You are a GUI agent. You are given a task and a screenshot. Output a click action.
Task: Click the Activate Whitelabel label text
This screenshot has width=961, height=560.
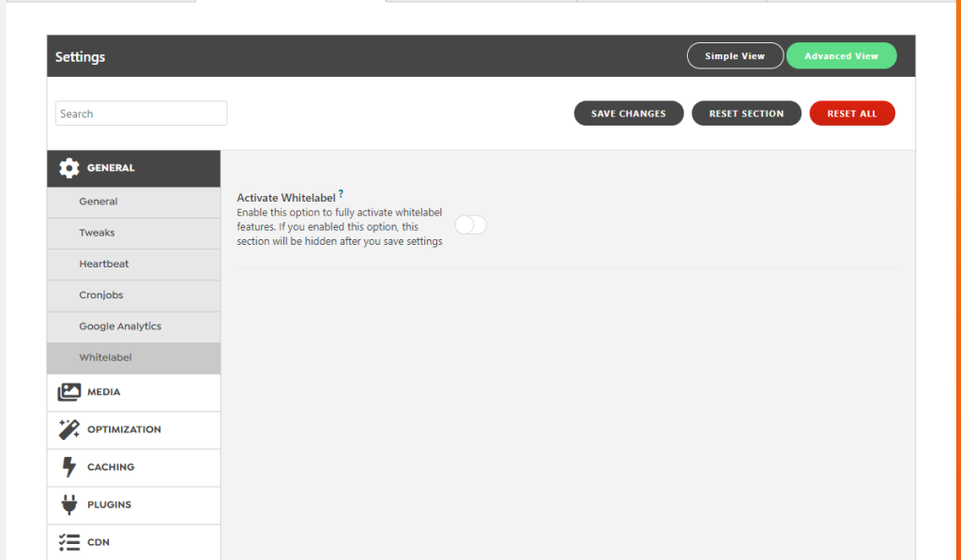tap(286, 198)
